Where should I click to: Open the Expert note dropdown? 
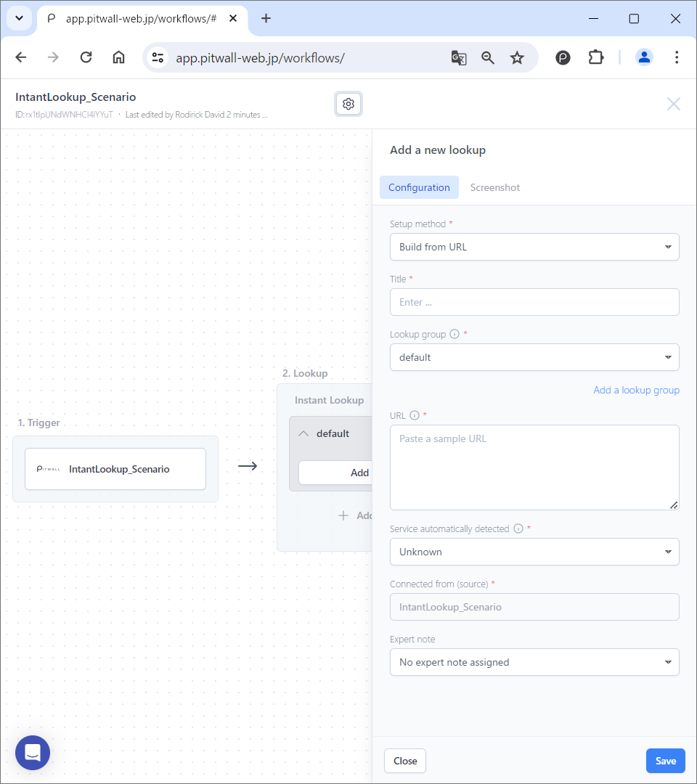click(534, 661)
